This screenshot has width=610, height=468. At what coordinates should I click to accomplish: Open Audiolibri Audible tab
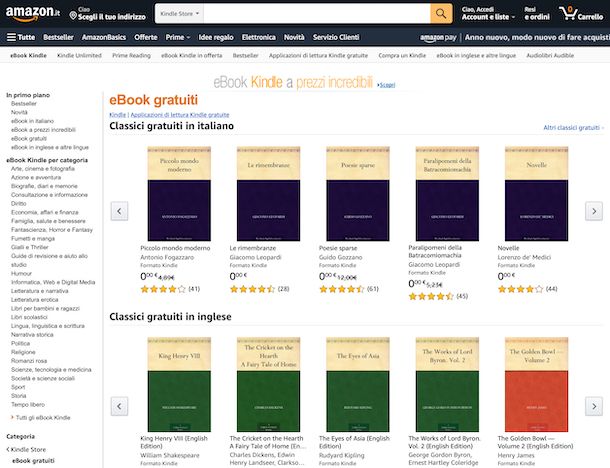click(550, 56)
